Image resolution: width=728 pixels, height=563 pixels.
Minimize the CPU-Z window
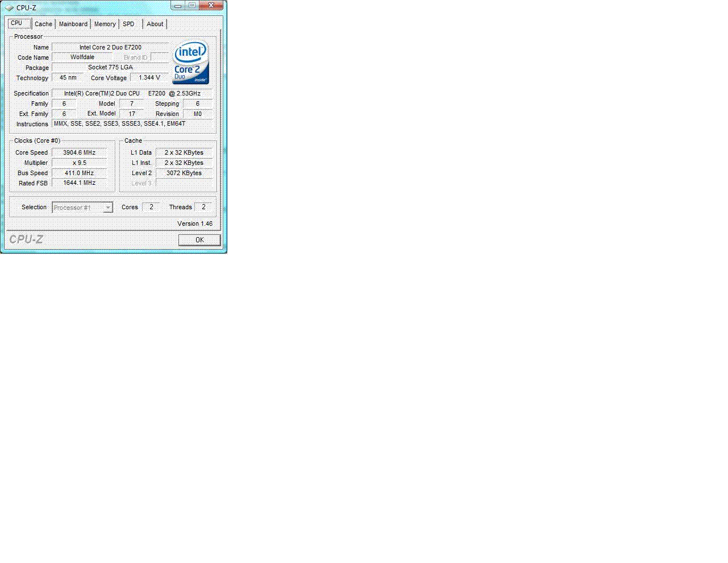[178, 6]
